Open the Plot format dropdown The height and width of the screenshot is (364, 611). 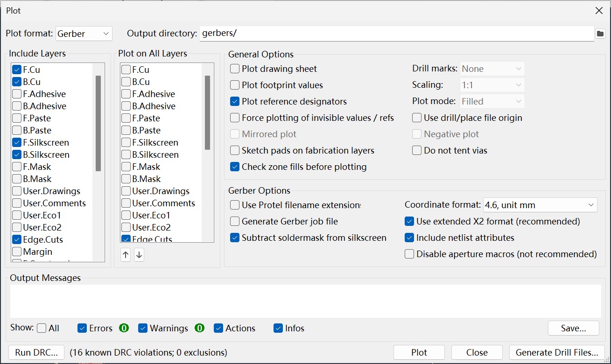point(84,34)
